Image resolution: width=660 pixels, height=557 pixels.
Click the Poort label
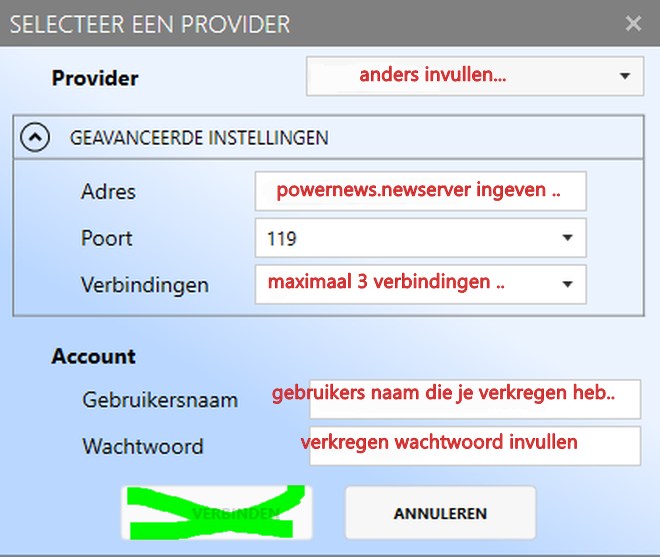click(106, 238)
